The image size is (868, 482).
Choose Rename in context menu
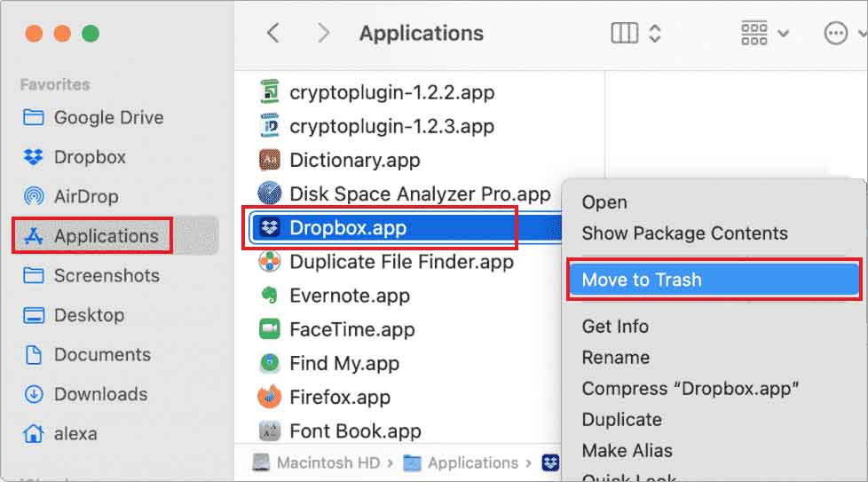coord(616,358)
